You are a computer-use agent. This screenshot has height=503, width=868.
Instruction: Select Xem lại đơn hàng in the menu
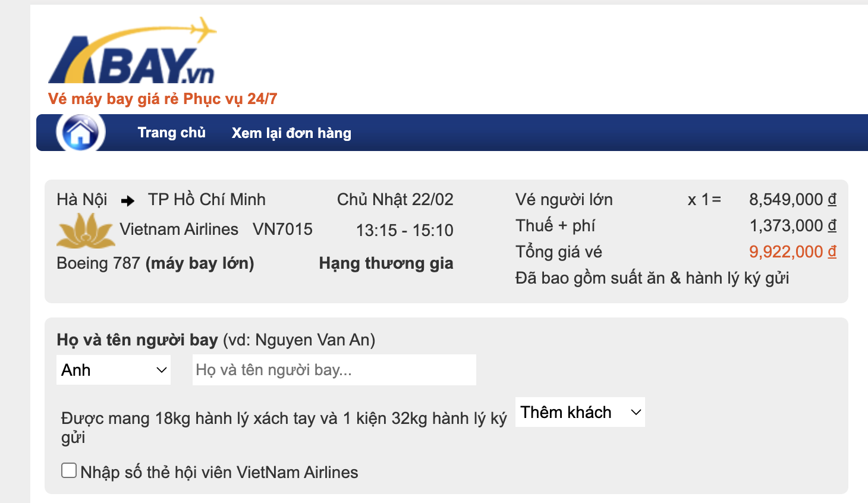coord(291,133)
